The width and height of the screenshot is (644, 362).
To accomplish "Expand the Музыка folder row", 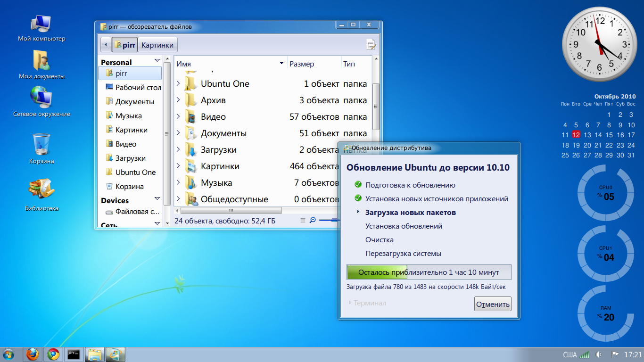I will [x=178, y=182].
